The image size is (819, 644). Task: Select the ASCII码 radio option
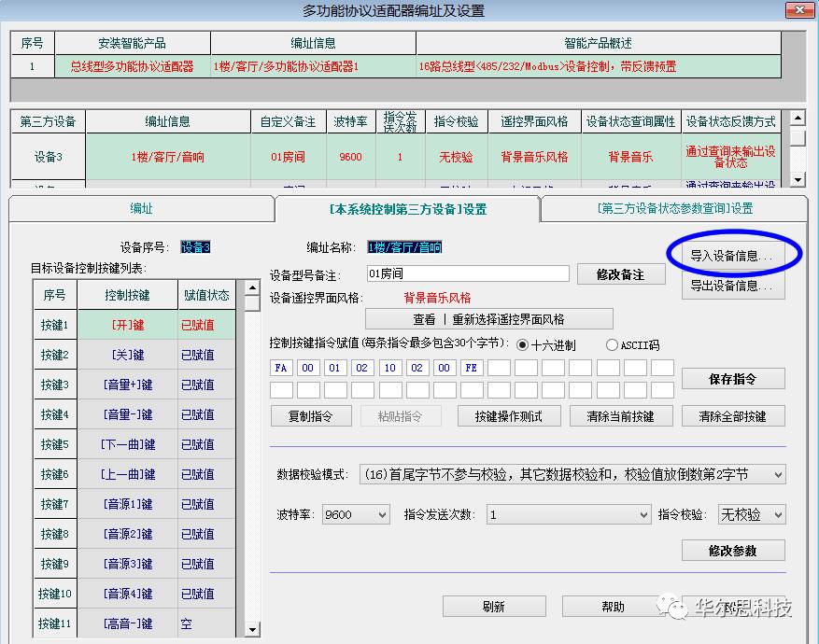pyautogui.click(x=613, y=345)
